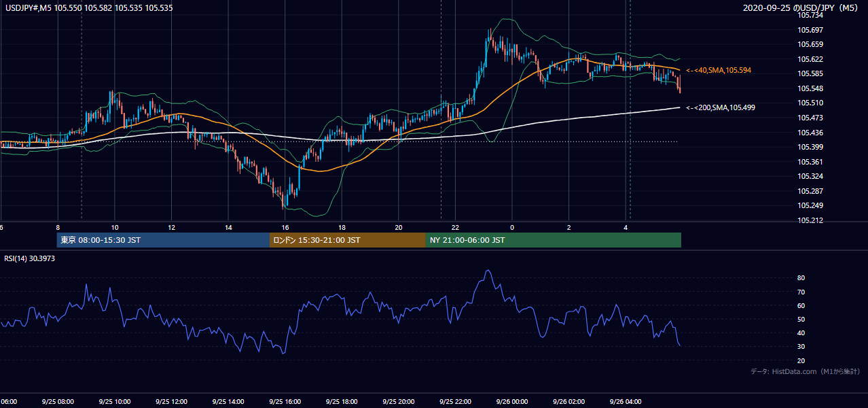868x408 pixels.
Task: Click the 105.212 price axis label
Action: [x=811, y=220]
